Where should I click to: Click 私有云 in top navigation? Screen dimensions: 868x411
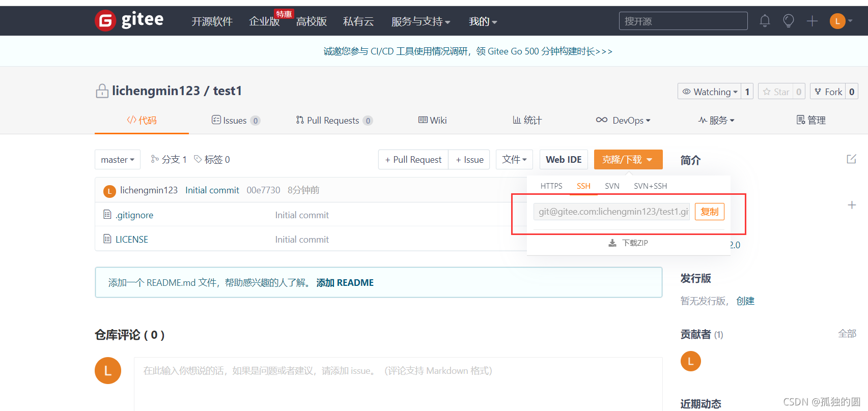358,21
